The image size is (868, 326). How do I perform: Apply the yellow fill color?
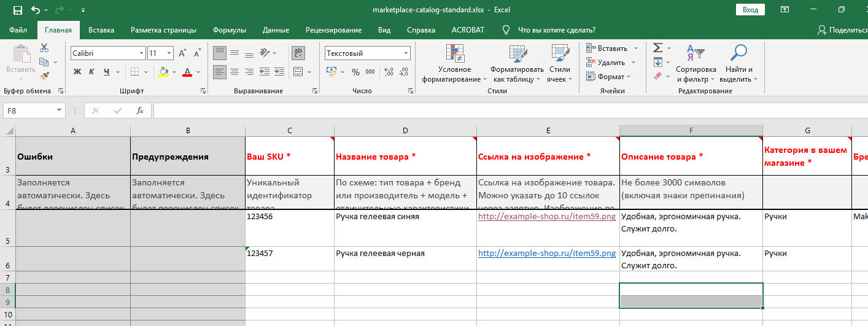point(163,72)
